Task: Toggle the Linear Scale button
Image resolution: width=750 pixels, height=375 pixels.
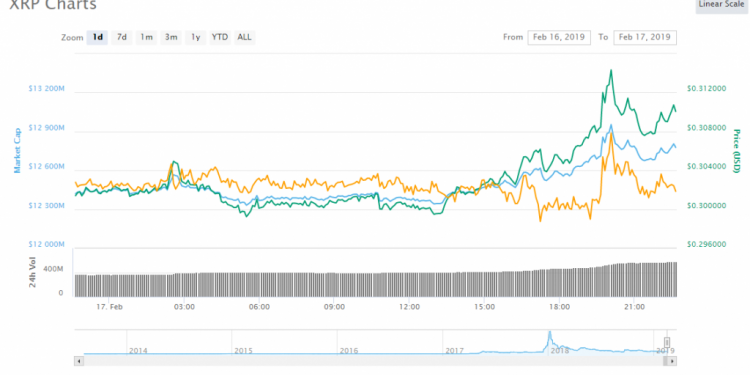Action: coord(722,5)
